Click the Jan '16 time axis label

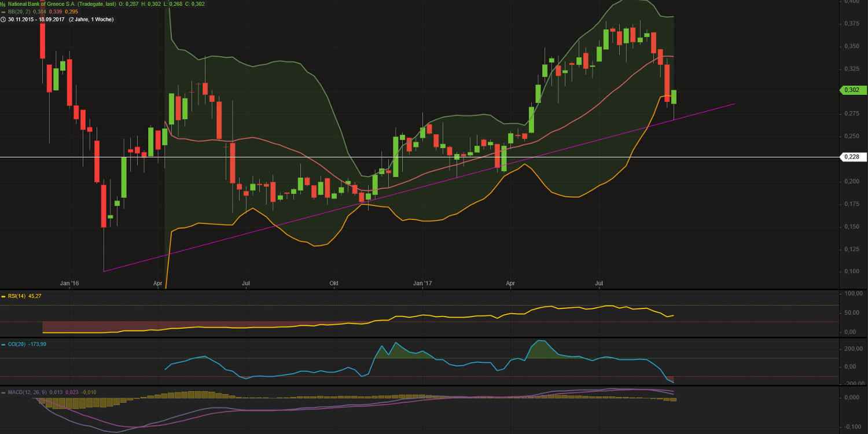tap(69, 284)
